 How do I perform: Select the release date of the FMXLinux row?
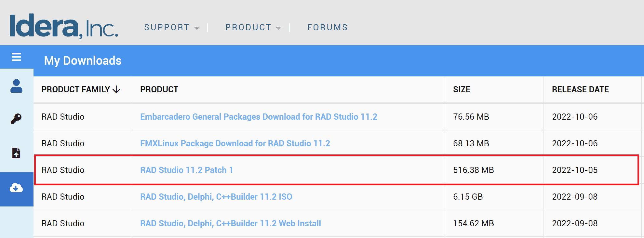pyautogui.click(x=575, y=143)
